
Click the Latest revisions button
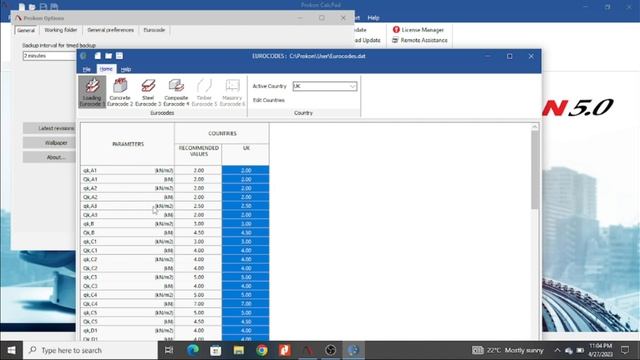point(49,128)
